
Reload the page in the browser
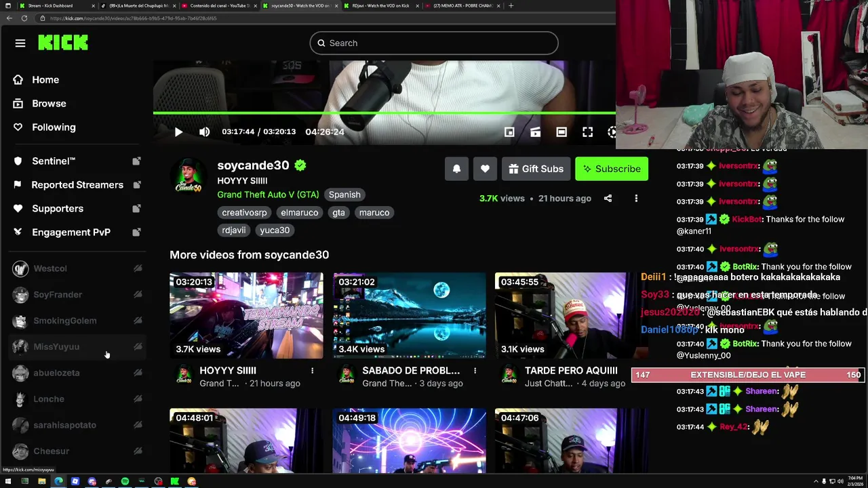[24, 18]
